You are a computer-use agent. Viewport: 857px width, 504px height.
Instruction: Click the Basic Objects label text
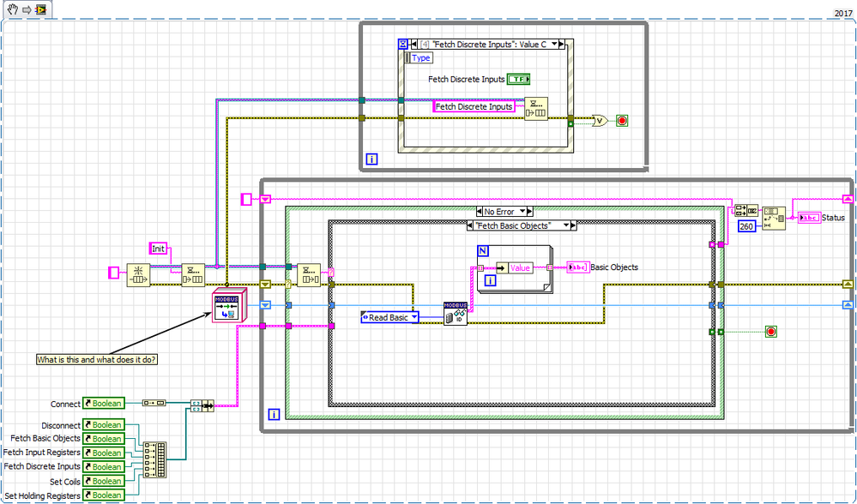(614, 267)
